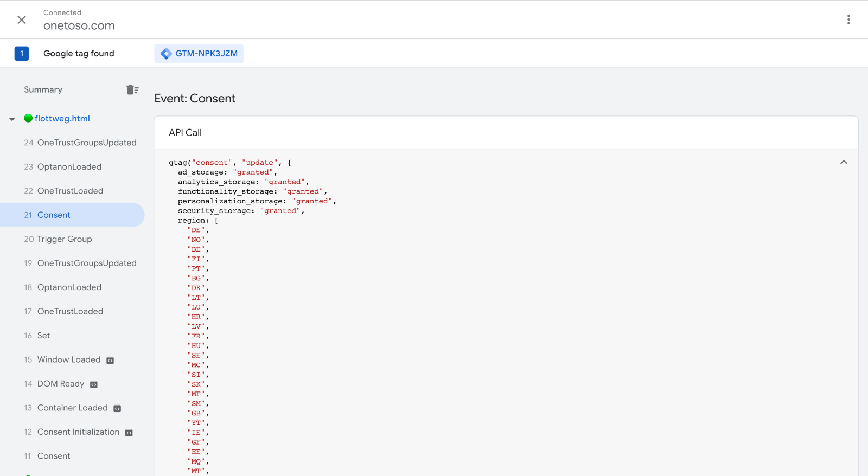
Task: Click the code icon beside Window Loaded
Action: click(x=110, y=361)
